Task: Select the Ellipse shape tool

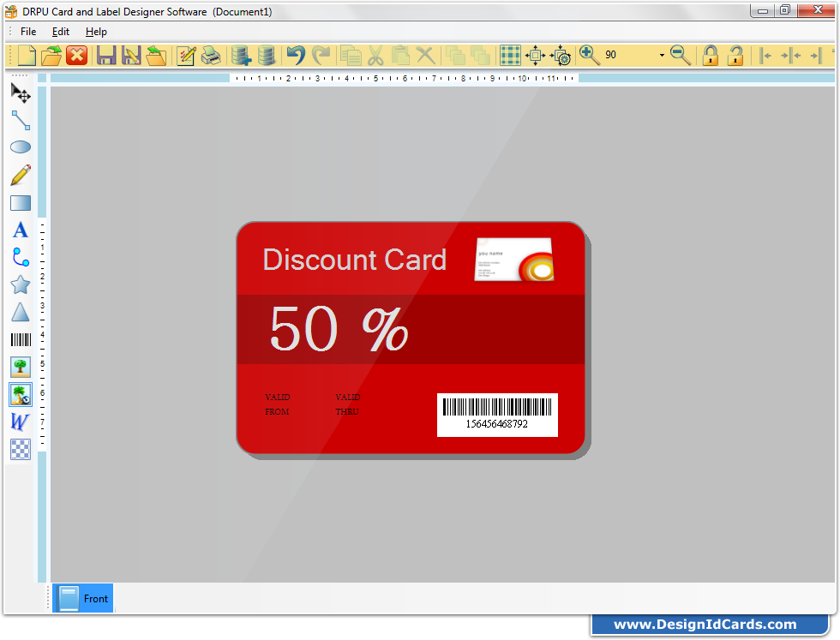Action: coord(20,147)
